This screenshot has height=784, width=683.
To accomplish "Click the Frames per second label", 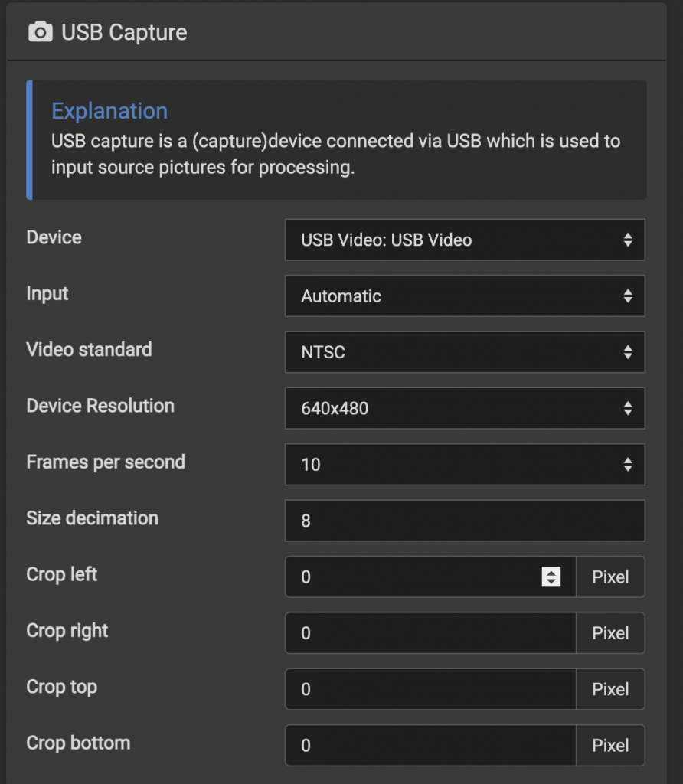I will point(106,462).
